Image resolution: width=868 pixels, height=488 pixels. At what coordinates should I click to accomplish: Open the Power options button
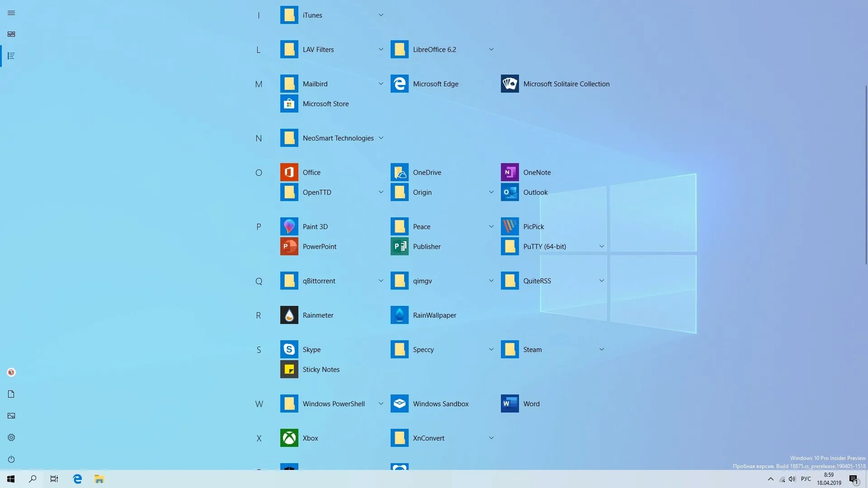[11, 459]
